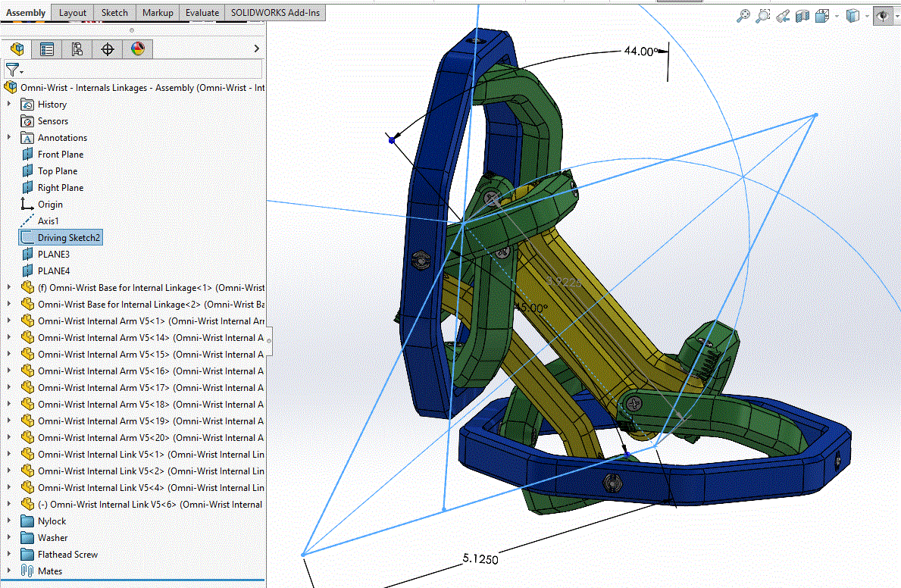
Task: Select the Zoom to Area tool
Action: 762,15
